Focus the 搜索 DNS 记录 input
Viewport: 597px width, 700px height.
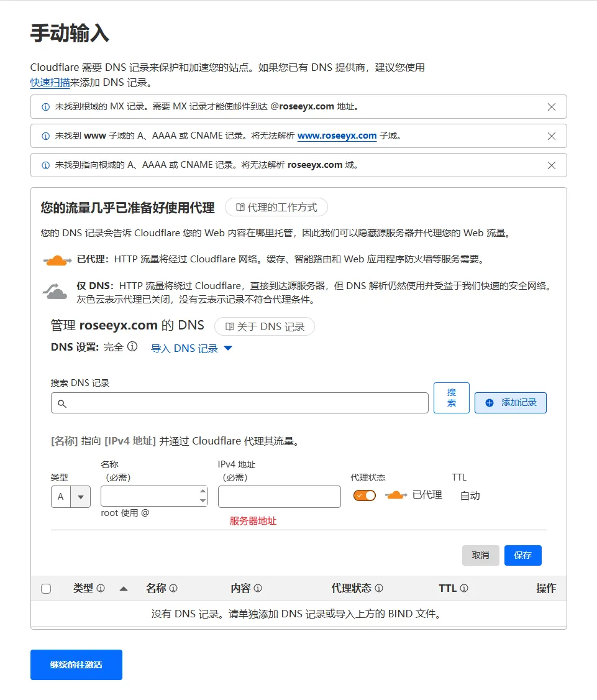240,403
